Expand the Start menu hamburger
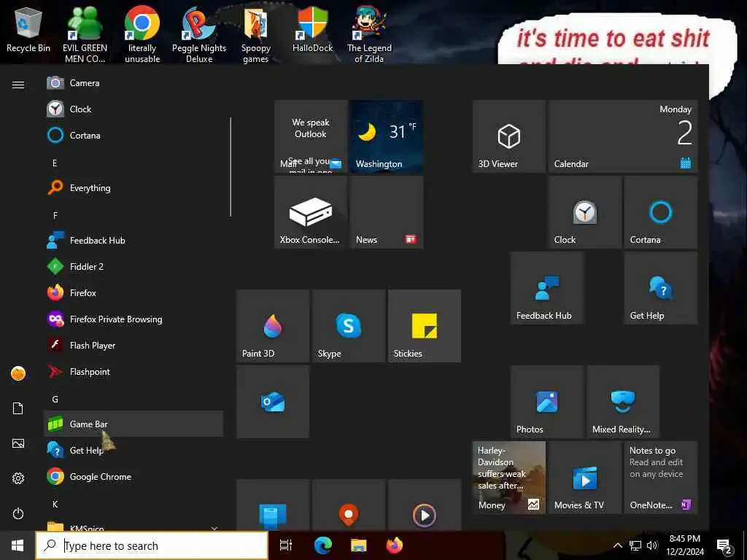 [18, 85]
